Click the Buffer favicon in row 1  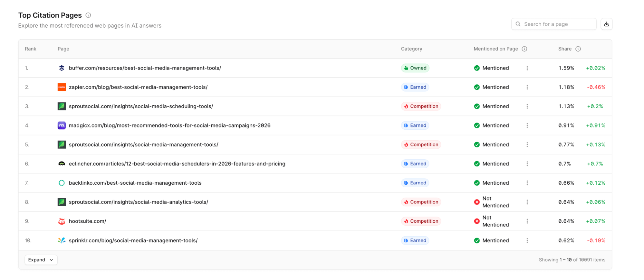[x=62, y=68]
